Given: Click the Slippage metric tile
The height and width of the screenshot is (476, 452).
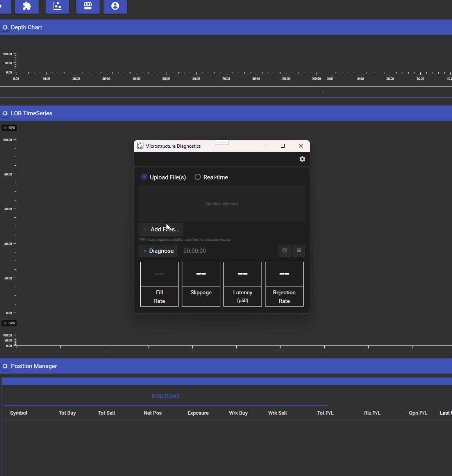Looking at the screenshot, I should coord(201,284).
